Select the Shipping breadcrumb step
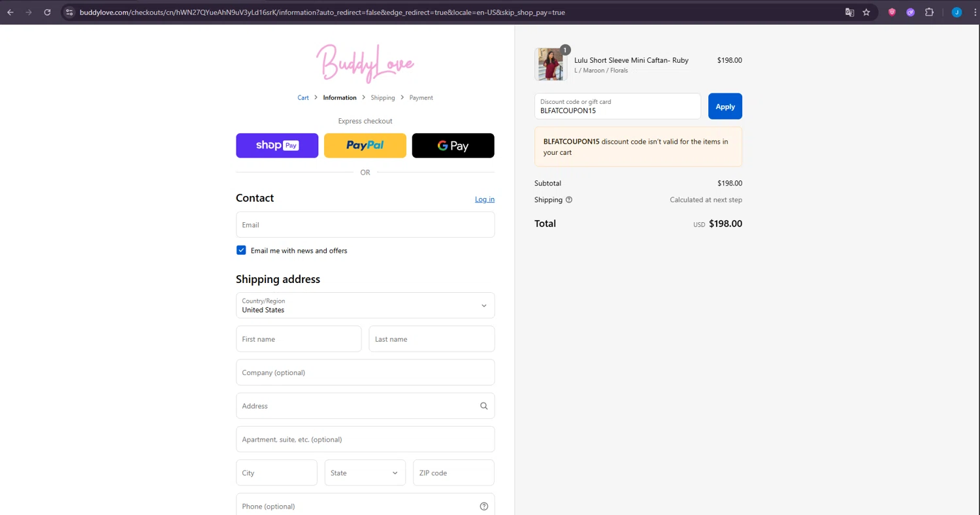Viewport: 980px width, 515px height. [x=383, y=98]
